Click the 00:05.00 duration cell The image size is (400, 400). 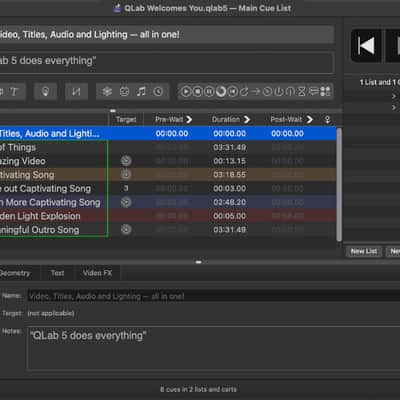point(230,216)
